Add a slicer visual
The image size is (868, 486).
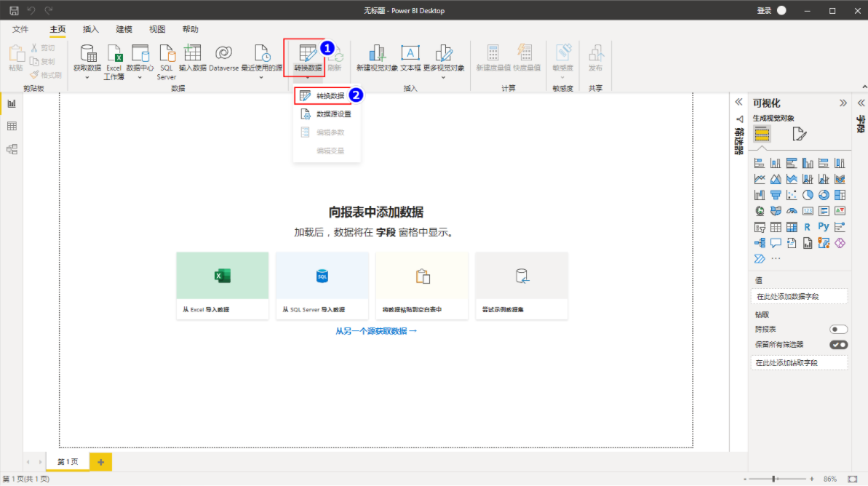coord(760,227)
